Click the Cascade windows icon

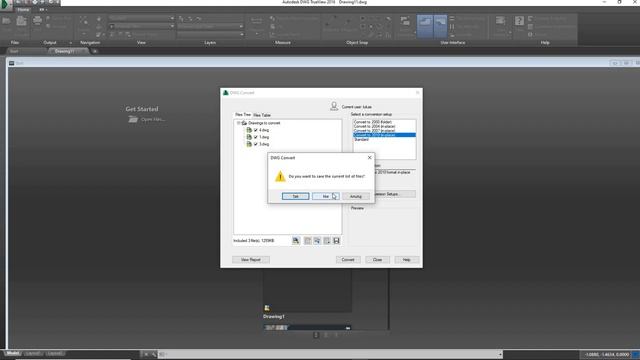click(x=452, y=35)
